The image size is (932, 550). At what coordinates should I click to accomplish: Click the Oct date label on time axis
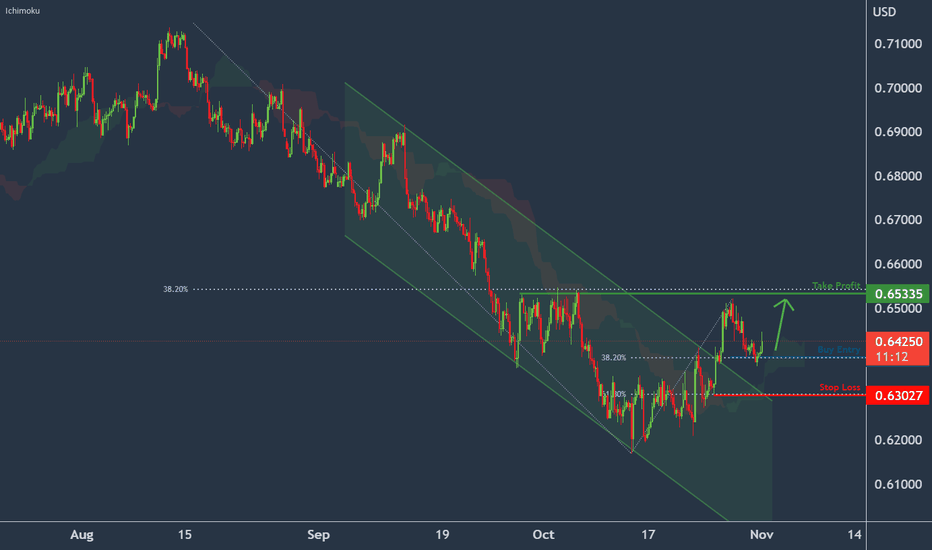543,535
